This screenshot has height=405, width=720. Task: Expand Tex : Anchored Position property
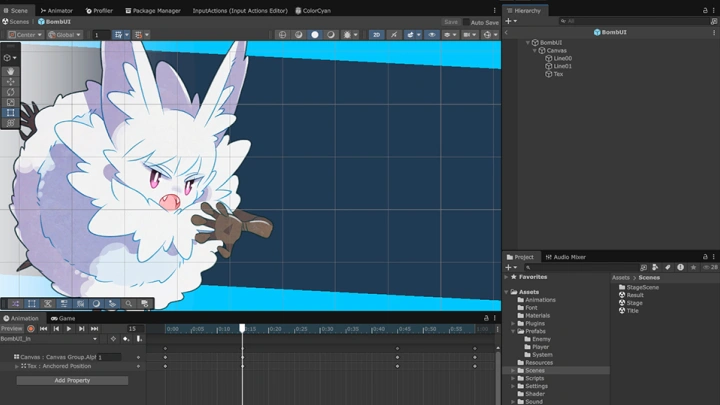point(17,366)
